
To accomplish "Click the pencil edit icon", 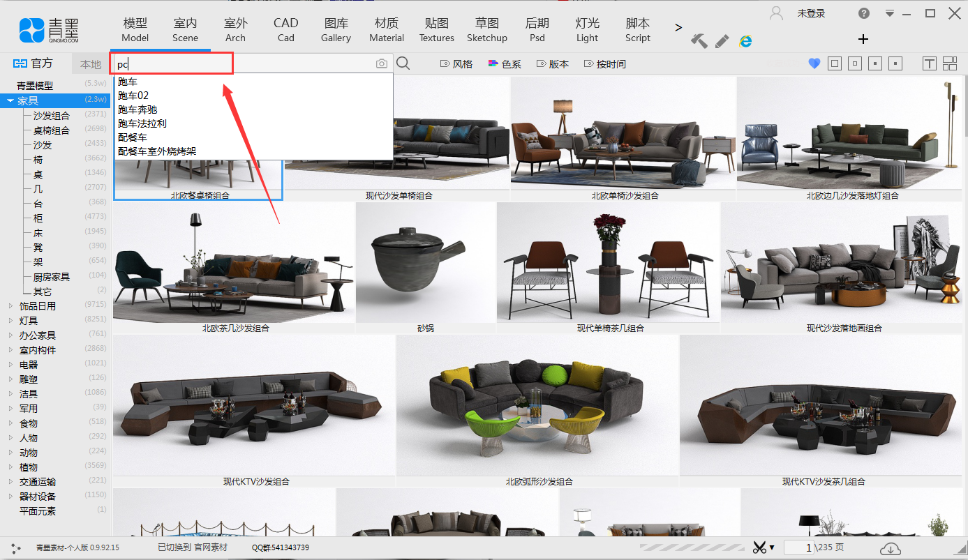I will [x=722, y=41].
